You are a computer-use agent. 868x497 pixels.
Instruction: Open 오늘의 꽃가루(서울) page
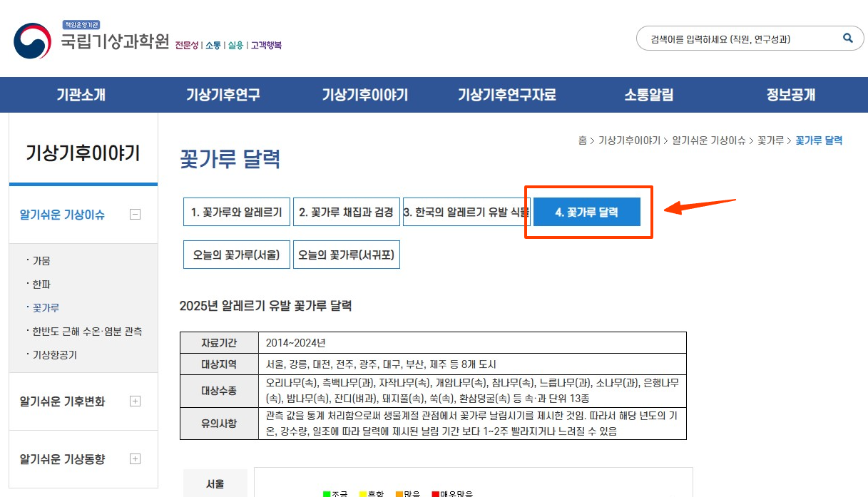[x=236, y=255]
